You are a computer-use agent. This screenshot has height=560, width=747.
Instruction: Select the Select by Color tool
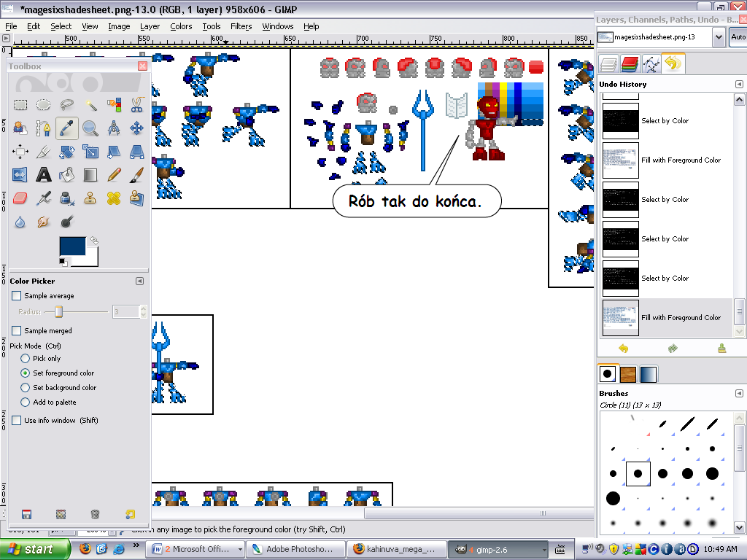113,104
